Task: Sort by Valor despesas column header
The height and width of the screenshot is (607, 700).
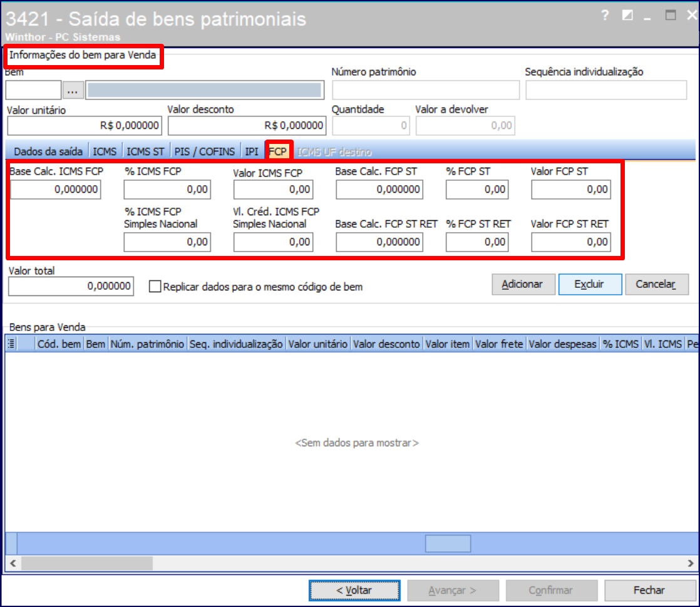Action: point(563,344)
